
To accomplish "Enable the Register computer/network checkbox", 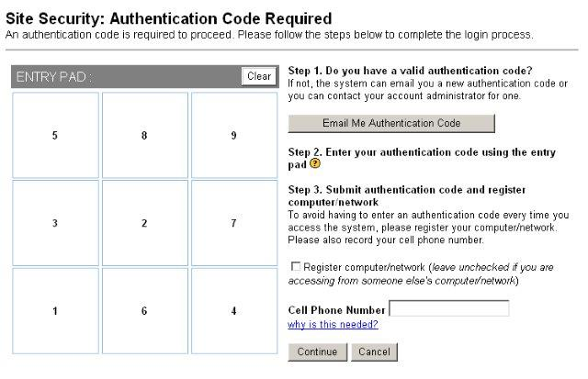I will click(x=296, y=266).
